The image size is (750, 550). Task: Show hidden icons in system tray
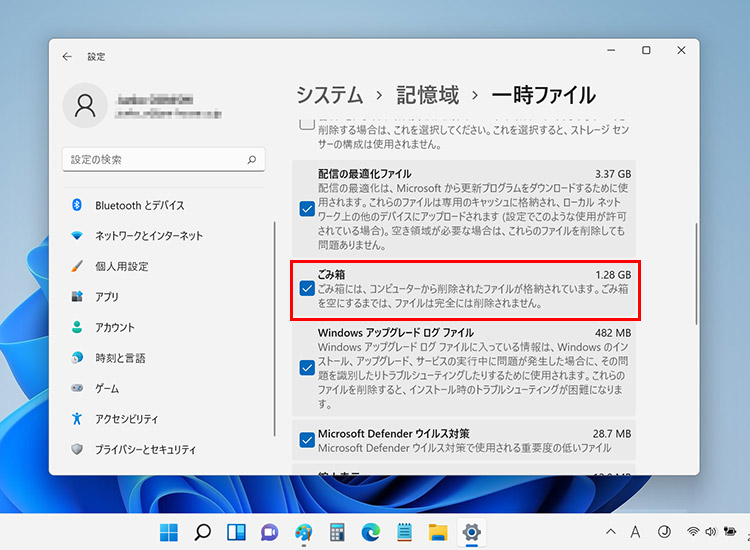611,531
